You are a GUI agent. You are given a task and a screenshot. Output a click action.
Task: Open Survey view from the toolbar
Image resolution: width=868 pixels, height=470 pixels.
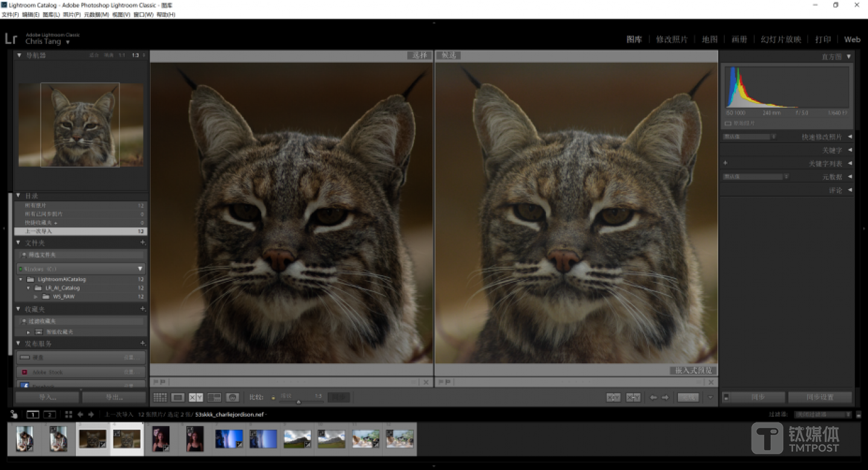coord(214,398)
